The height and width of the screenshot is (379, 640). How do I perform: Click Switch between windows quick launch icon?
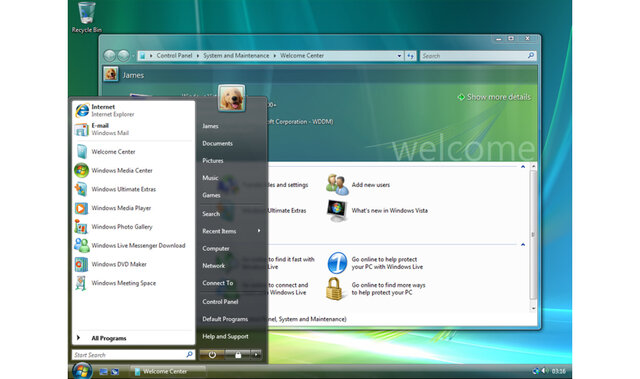click(x=115, y=372)
